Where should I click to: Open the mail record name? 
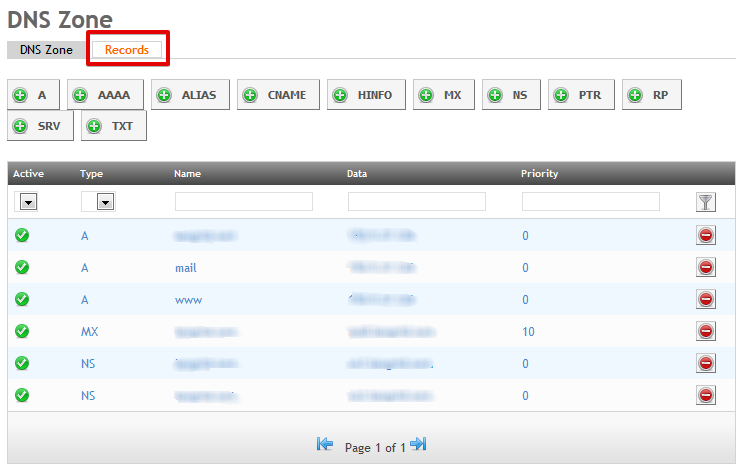coord(186,268)
